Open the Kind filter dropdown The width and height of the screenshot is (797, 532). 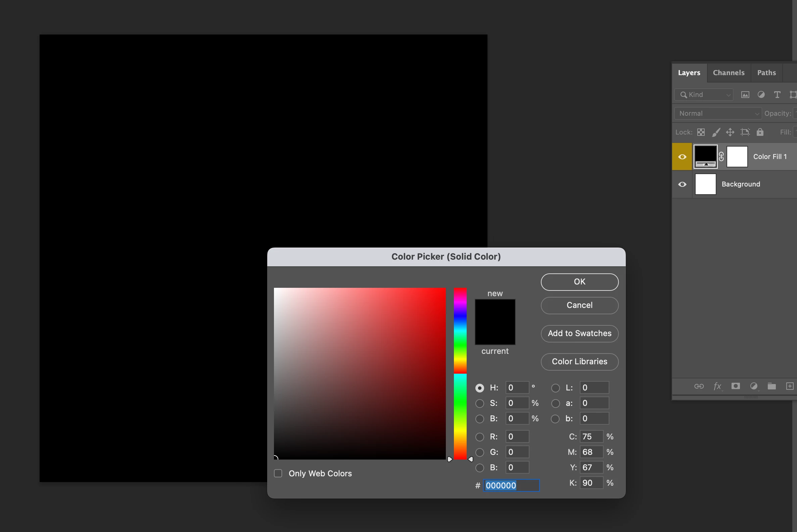point(704,95)
